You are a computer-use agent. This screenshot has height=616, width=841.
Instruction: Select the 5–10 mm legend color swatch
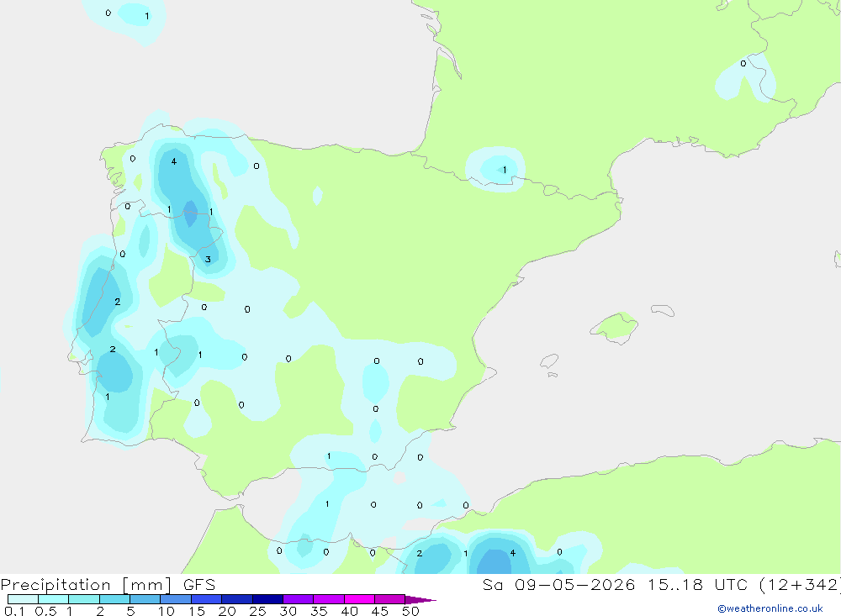coord(145,599)
